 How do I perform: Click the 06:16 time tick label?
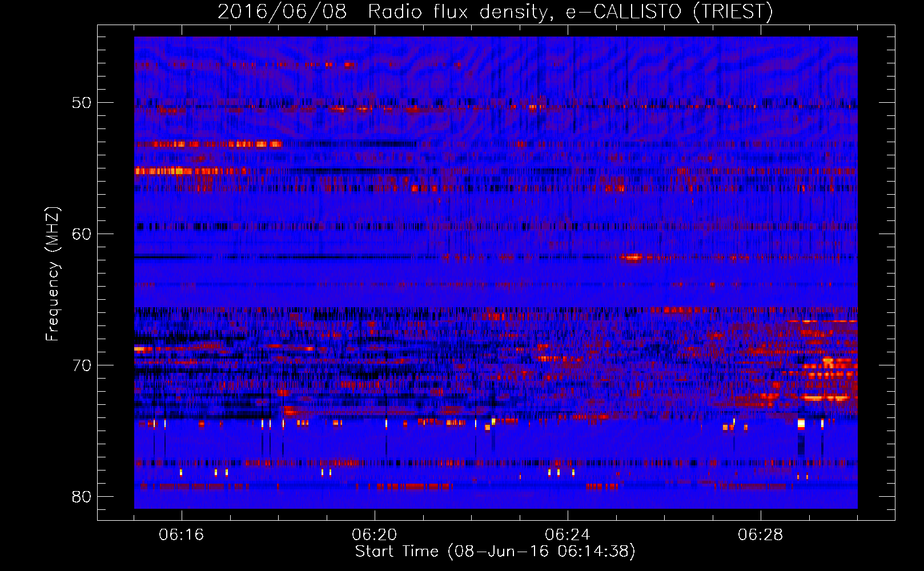[181, 535]
